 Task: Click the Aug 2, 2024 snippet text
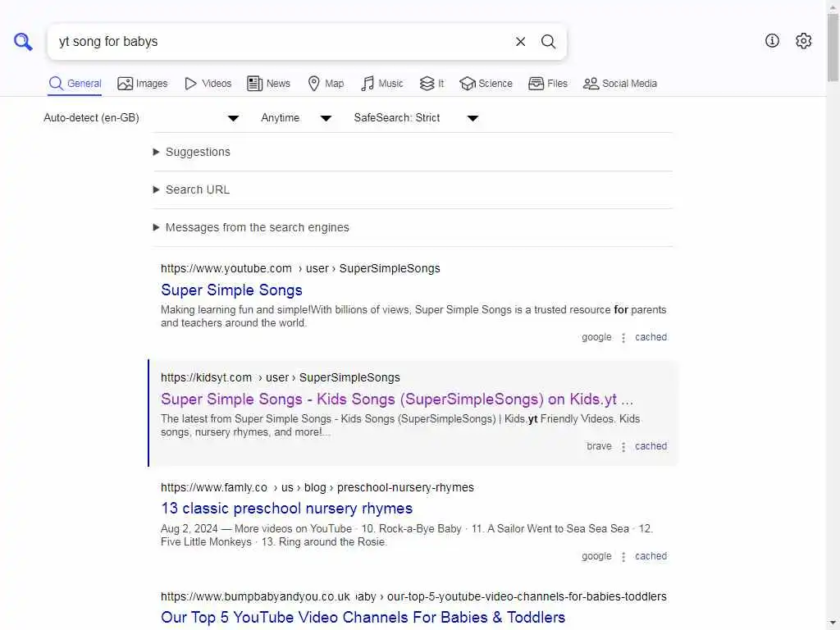pyautogui.click(x=407, y=535)
